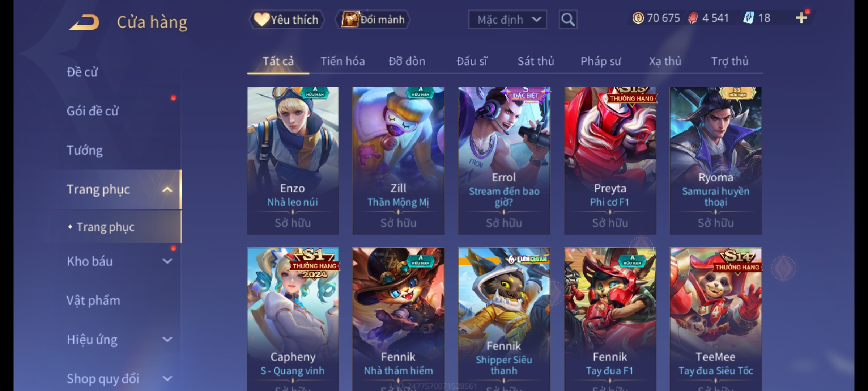
Task: Open Đổi mảnh fragment exchange chest
Action: coord(373,20)
